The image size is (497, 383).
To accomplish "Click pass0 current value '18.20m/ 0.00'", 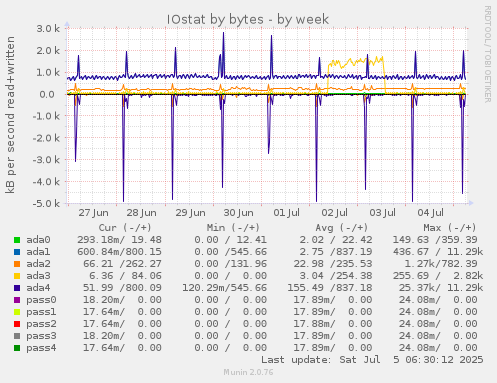I will coord(122,300).
